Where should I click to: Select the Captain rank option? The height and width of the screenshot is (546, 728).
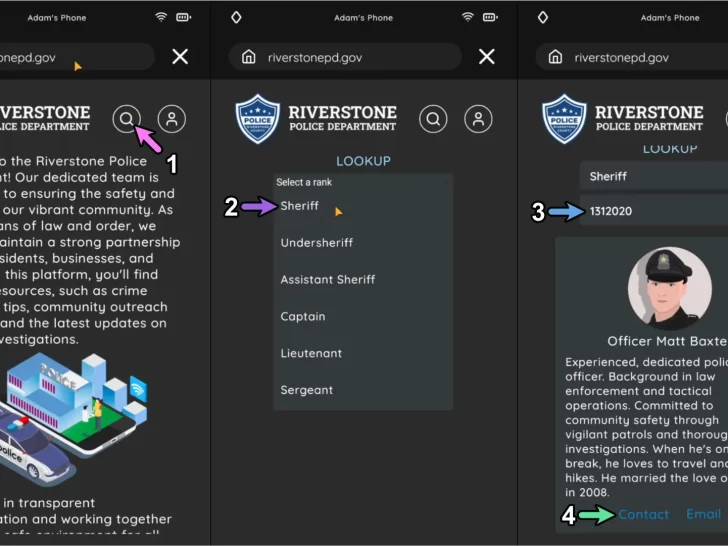[303, 317]
